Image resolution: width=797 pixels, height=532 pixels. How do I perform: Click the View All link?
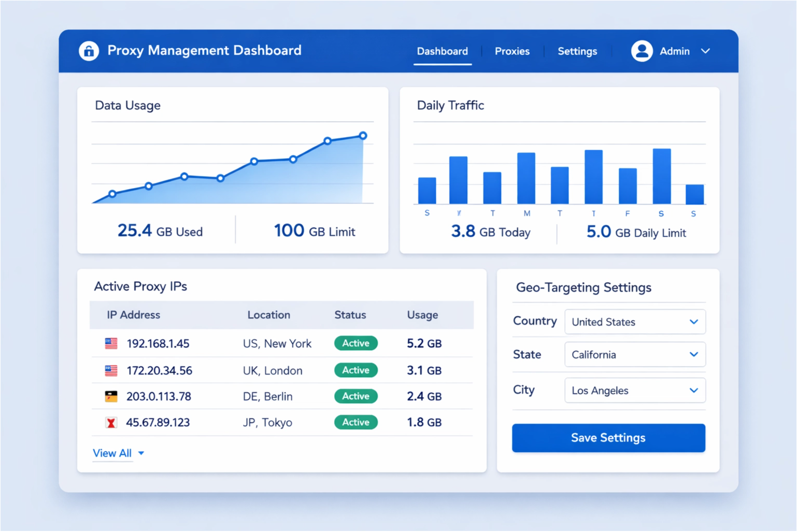pyautogui.click(x=112, y=453)
